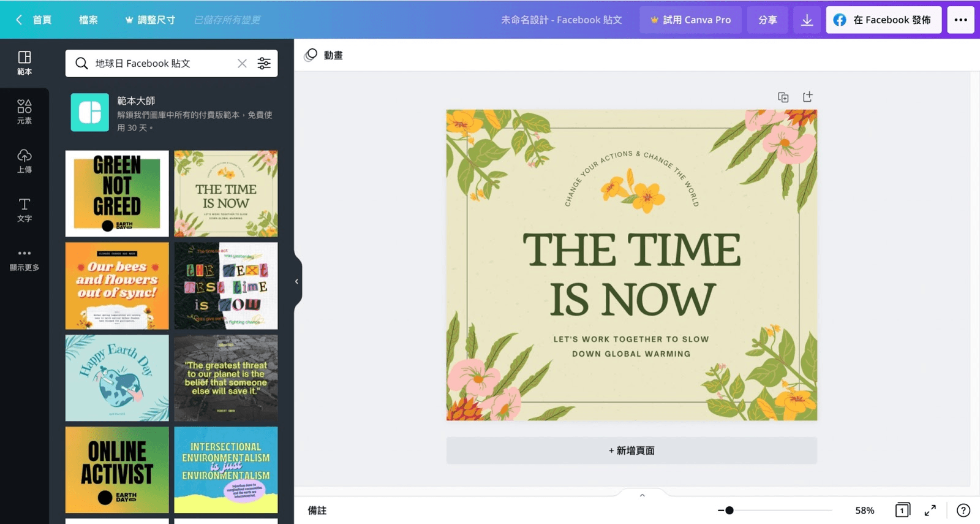Pick 'The greatest threat' quote template
The height and width of the screenshot is (524, 980).
pyautogui.click(x=226, y=378)
